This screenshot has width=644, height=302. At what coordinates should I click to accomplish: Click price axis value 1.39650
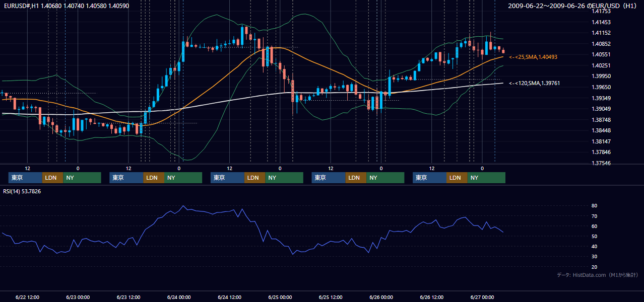(601, 87)
